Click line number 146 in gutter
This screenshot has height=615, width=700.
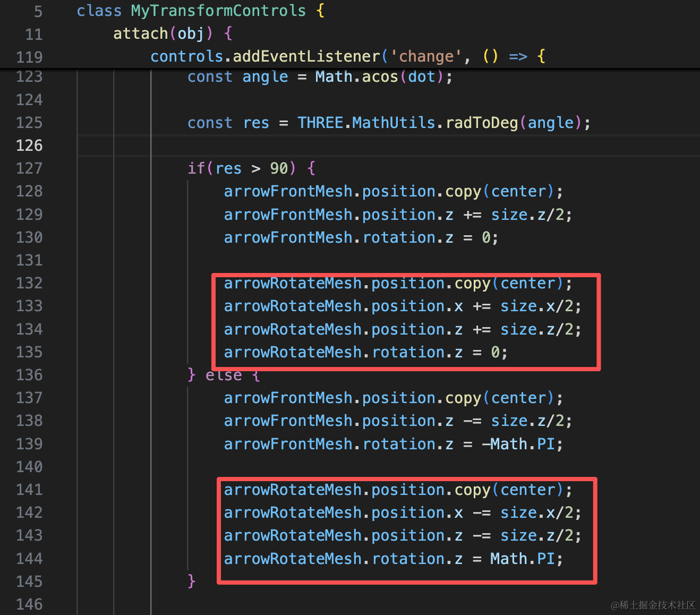pos(29,604)
